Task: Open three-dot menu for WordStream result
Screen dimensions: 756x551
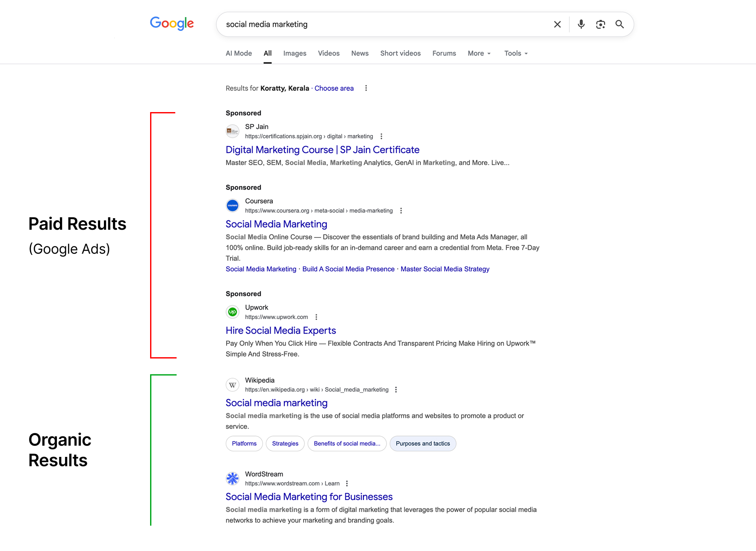Action: 347,483
